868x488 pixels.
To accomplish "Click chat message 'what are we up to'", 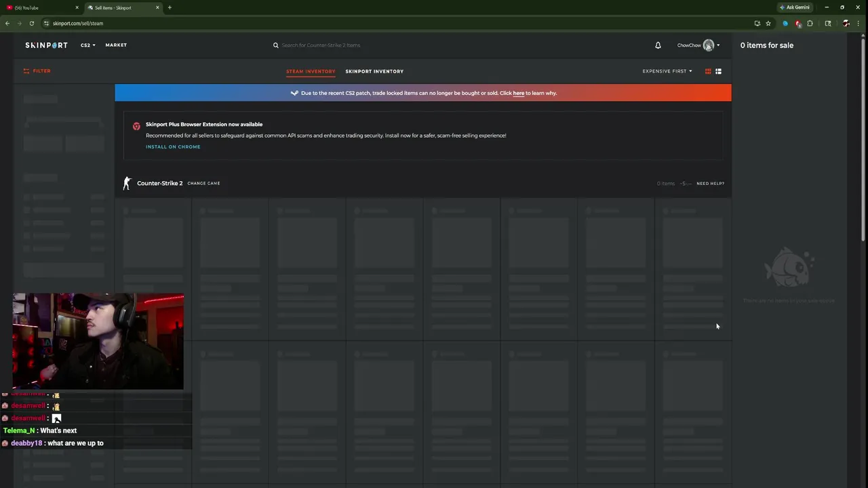I will tap(76, 443).
